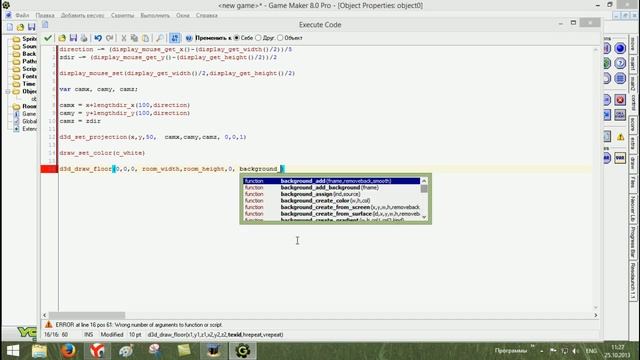Screen dimensions: 640x360
Task: Open Yandex browser from the taskbar
Action: [x=97, y=351]
